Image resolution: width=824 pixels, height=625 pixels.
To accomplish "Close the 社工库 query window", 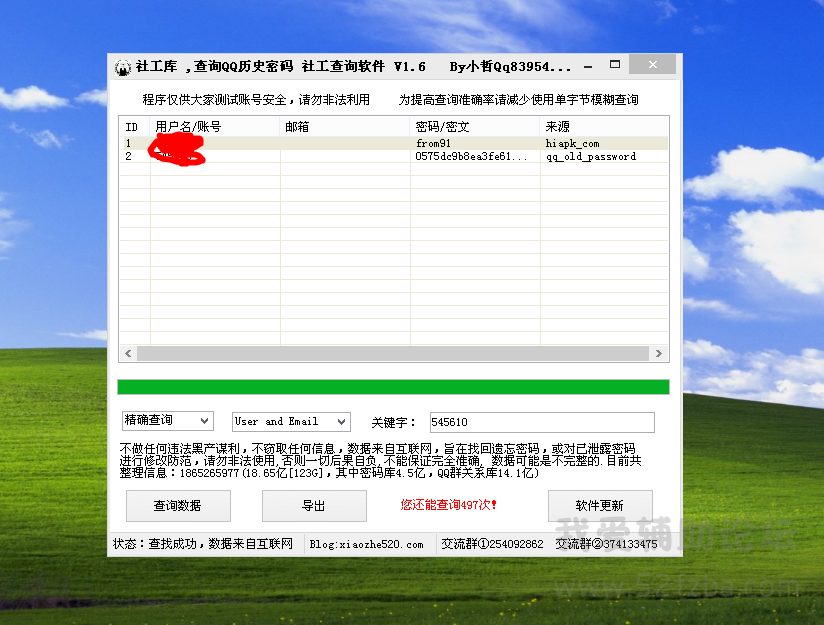I will [x=653, y=65].
